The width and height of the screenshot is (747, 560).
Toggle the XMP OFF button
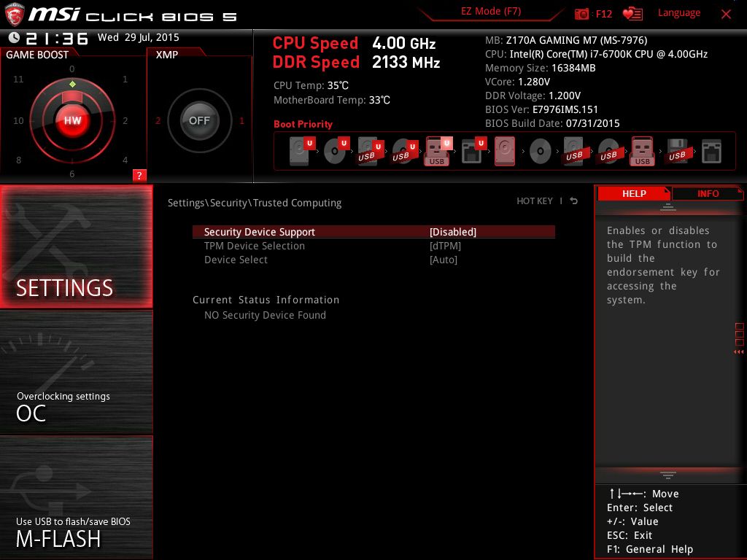[199, 120]
